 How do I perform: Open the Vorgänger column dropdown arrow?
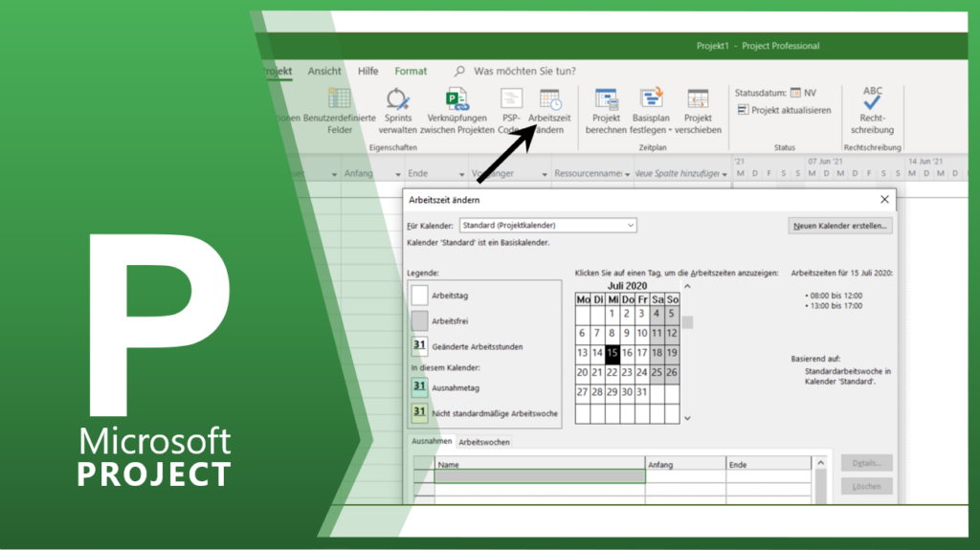(544, 174)
